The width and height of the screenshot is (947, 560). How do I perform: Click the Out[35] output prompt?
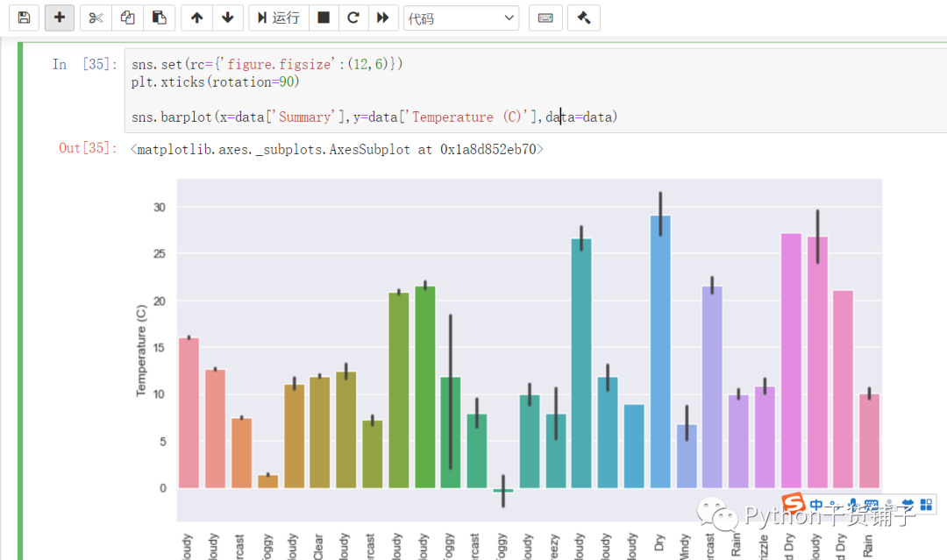click(x=89, y=148)
